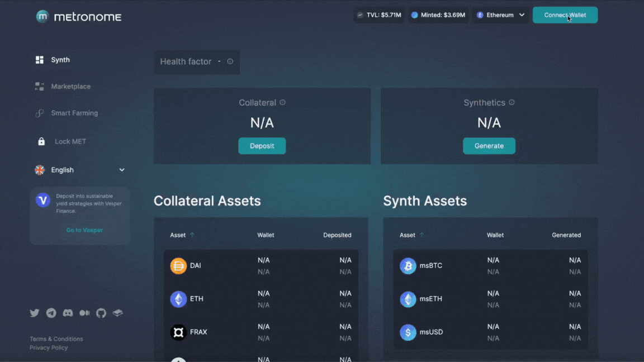Image resolution: width=644 pixels, height=362 pixels.
Task: Go to Synth menu item
Action: tap(60, 60)
